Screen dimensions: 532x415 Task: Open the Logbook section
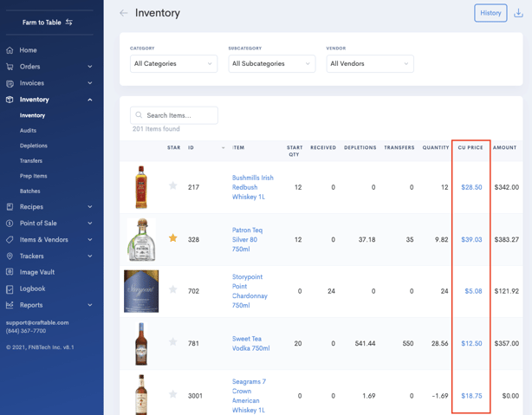tap(32, 289)
